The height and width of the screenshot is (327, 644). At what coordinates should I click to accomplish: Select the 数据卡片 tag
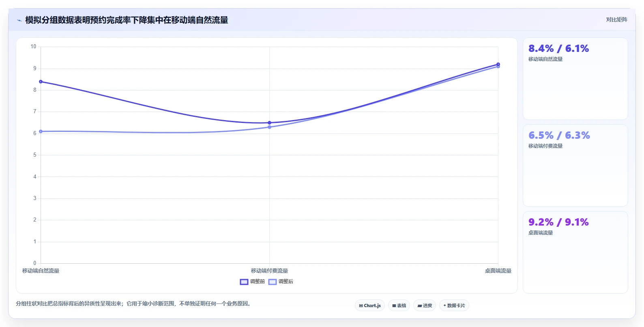(454, 305)
